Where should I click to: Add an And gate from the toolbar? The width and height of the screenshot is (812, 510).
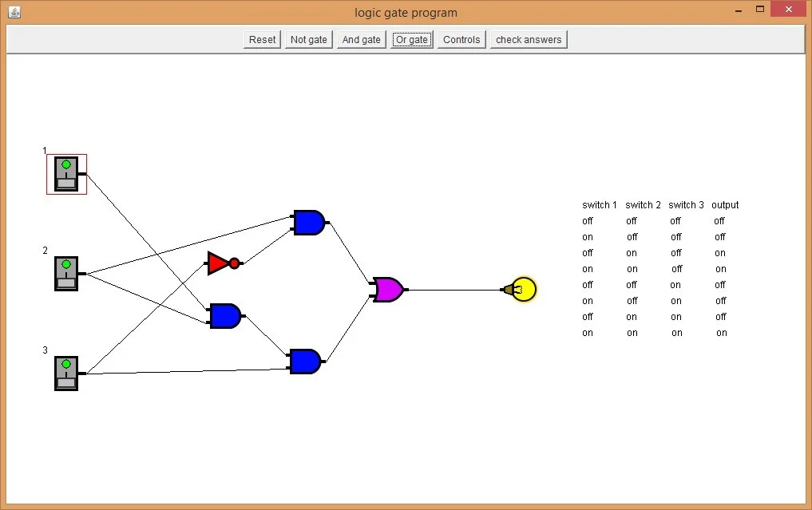coord(361,39)
